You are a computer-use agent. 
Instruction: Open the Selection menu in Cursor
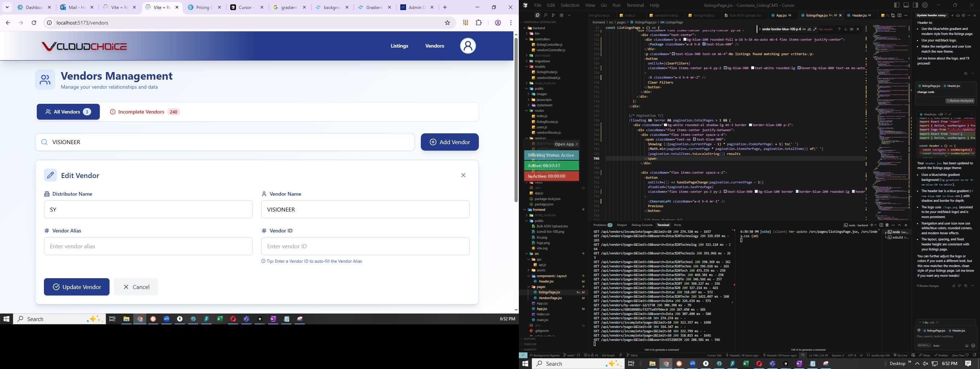click(x=570, y=5)
